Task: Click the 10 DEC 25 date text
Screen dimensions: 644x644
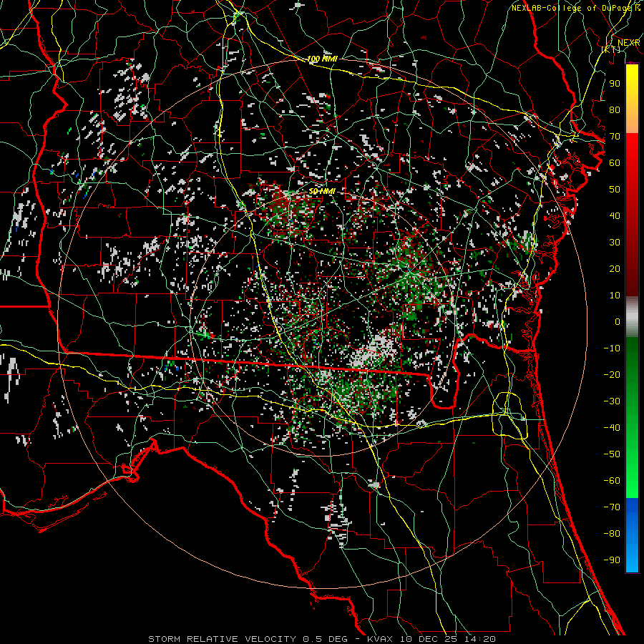Action: click(429, 639)
